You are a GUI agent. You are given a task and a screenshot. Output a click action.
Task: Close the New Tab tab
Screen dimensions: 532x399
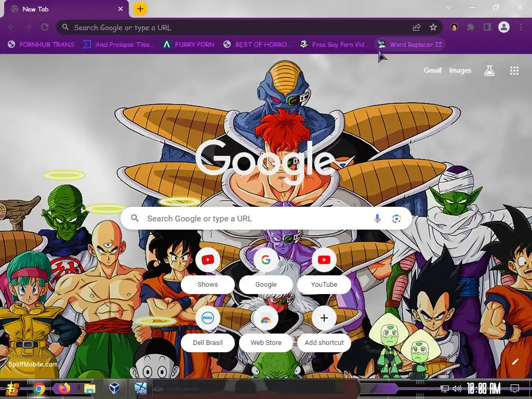coord(121,9)
